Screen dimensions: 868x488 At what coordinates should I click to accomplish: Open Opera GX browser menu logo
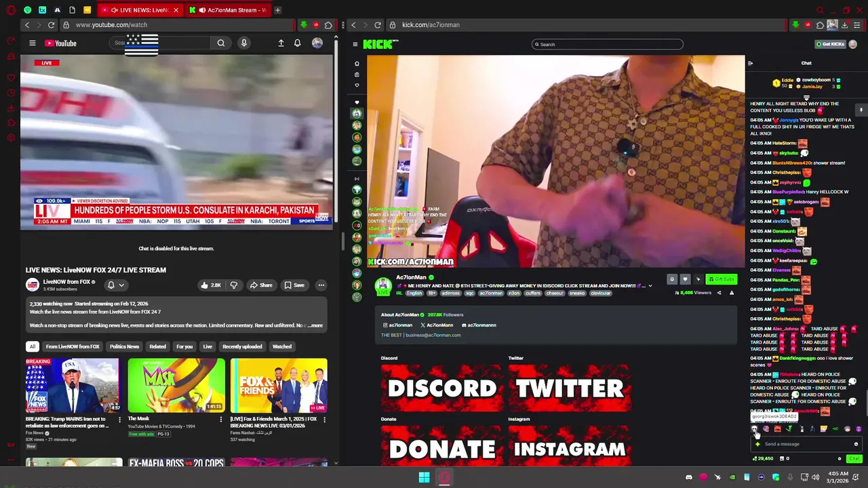(x=9, y=10)
